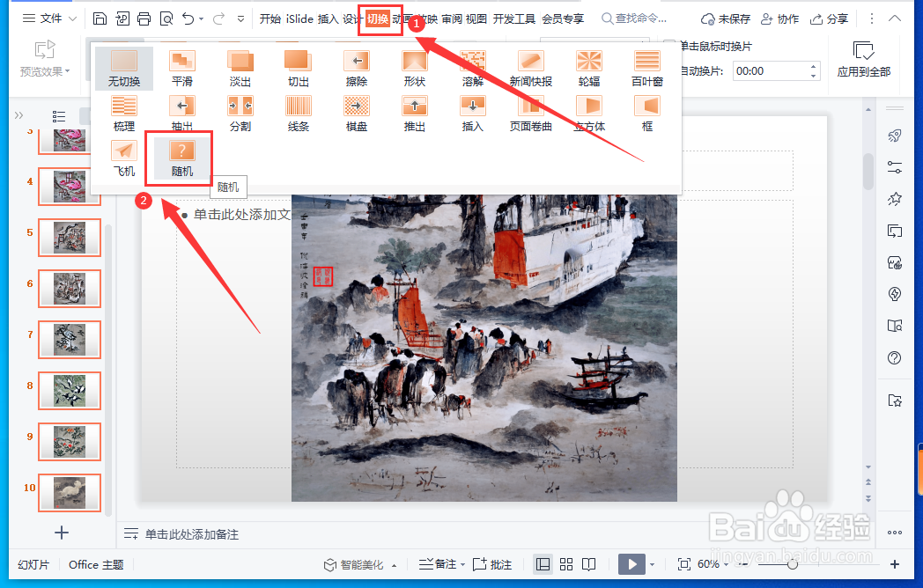Add a new slide with plus button
Screen dimensions: 923x588
point(62,533)
